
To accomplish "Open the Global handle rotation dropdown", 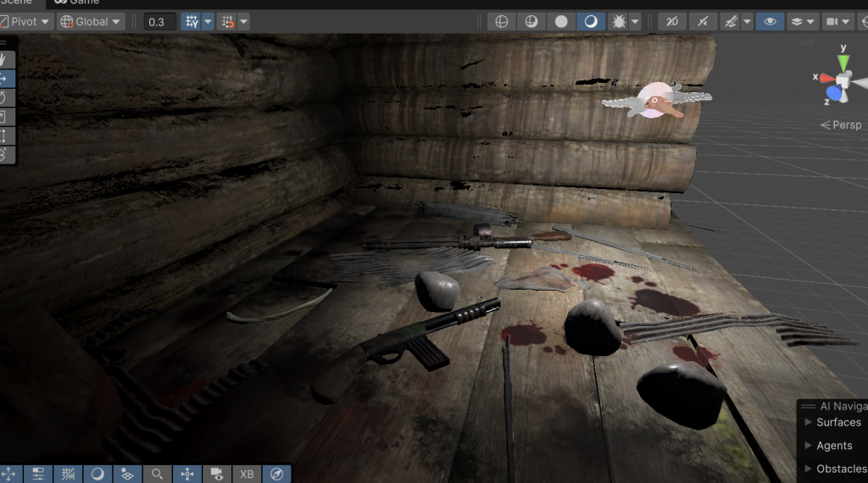I will [x=91, y=21].
